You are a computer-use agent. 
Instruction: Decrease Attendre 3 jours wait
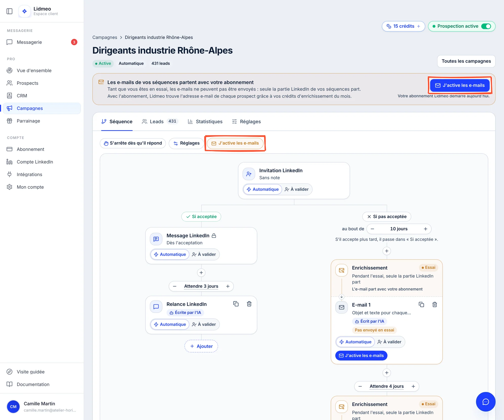[x=175, y=286]
